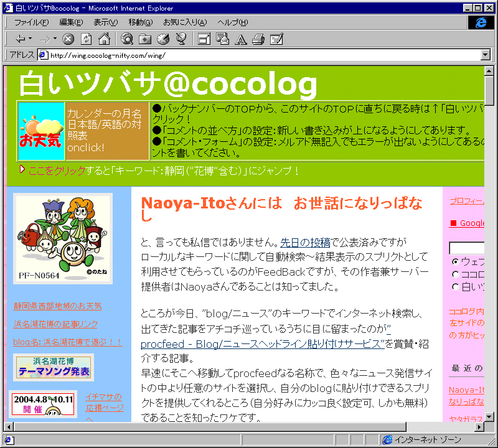Click the Naoya-Itoさんには お世話になりっぱなし heading
The height and width of the screenshot is (448, 498).
282,209
